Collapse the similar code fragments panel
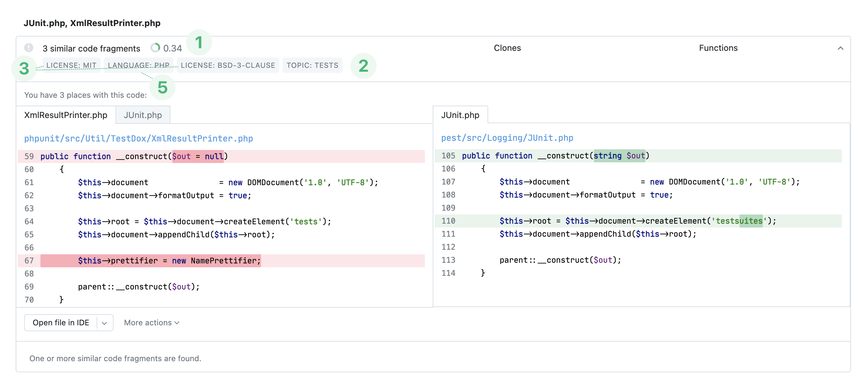868x384 pixels. [x=840, y=48]
